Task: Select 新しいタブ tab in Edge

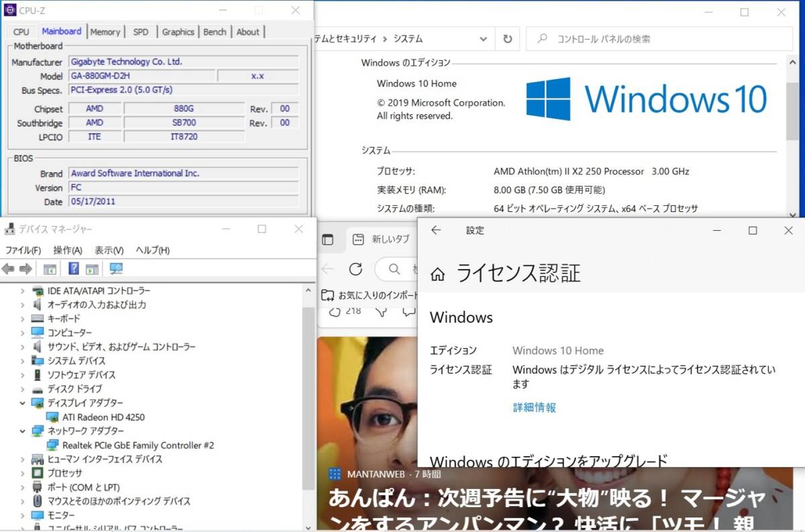Action: pos(382,240)
